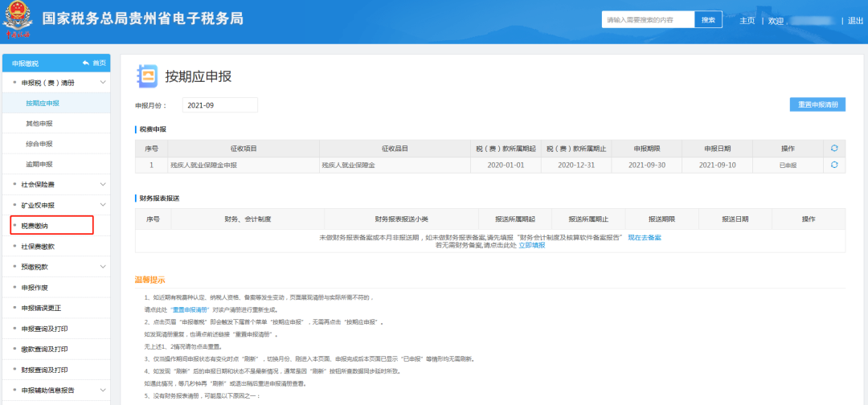Image resolution: width=868 pixels, height=405 pixels.
Task: Open 综合申报 in the sidebar
Action: tap(39, 144)
